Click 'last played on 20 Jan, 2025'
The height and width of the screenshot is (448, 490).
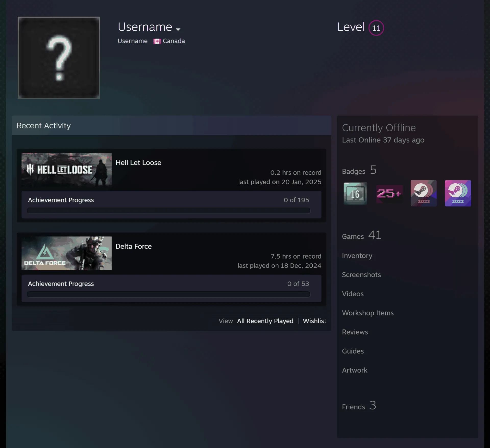tap(280, 182)
